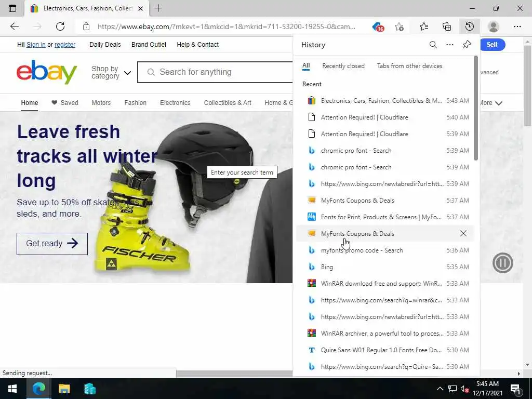Viewport: 532px width, 399px height.
Task: Open the Brand Outlet link
Action: (x=149, y=45)
